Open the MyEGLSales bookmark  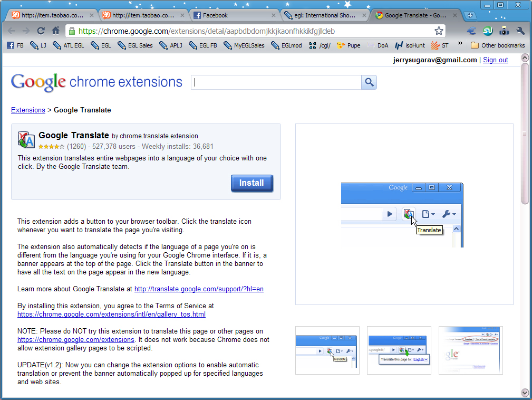[x=244, y=45]
